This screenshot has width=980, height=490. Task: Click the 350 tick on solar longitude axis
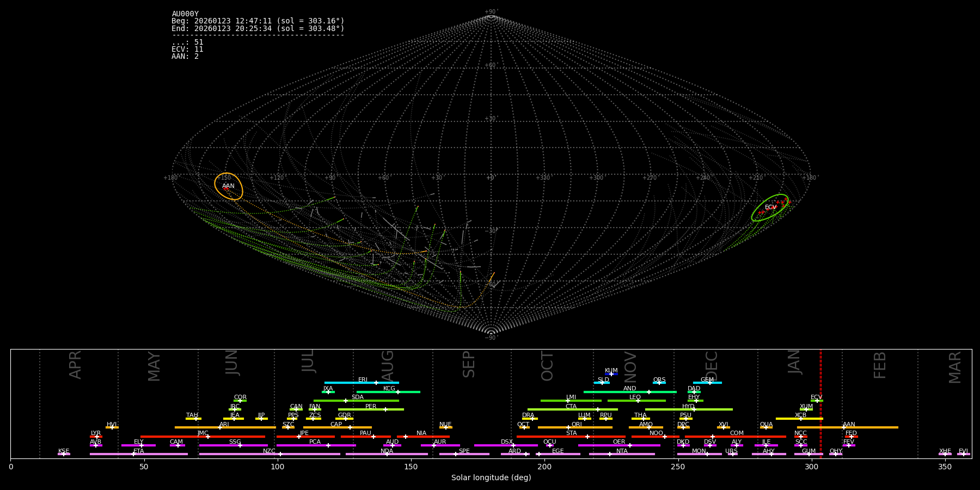coord(945,467)
